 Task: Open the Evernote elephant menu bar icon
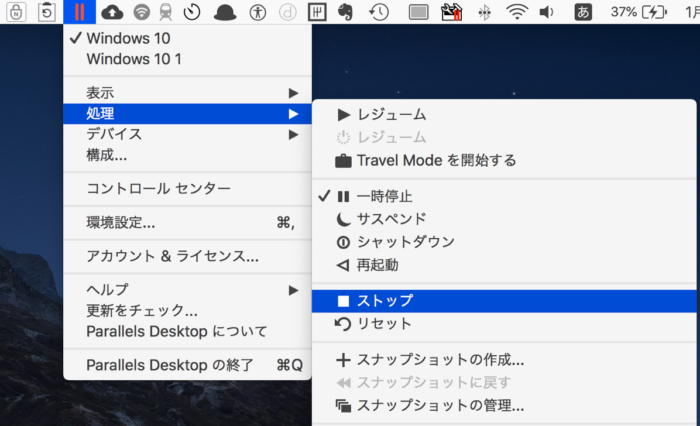click(x=345, y=12)
